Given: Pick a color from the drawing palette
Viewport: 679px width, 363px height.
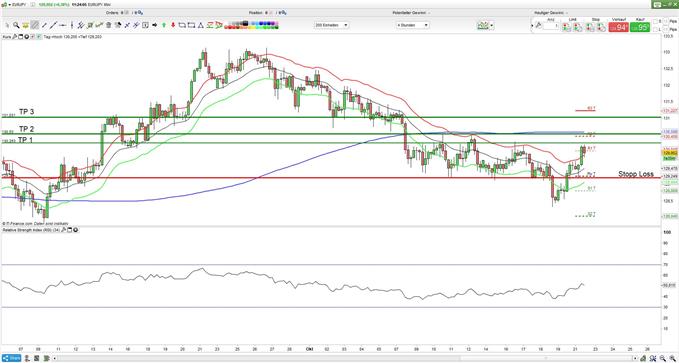Looking at the screenshot, I should [x=251, y=25].
